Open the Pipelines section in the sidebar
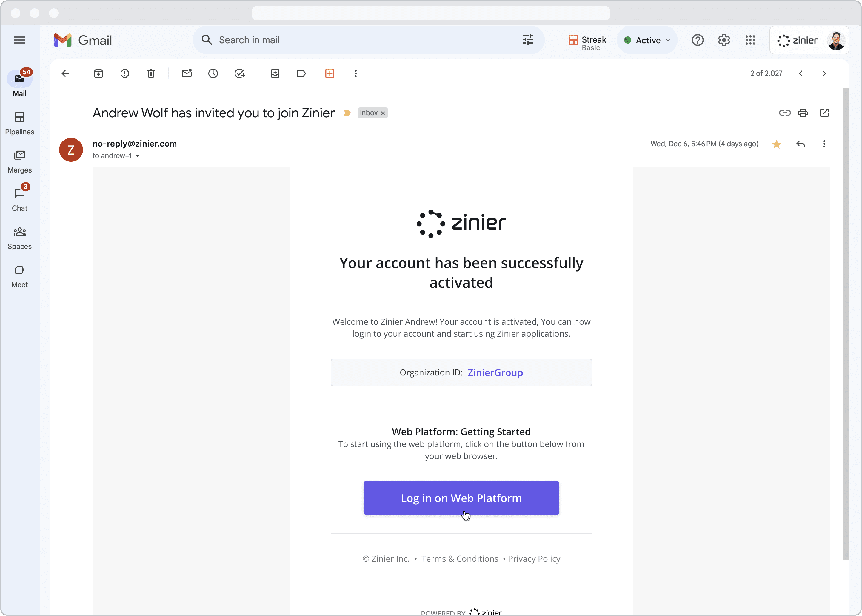Image resolution: width=862 pixels, height=616 pixels. (20, 123)
